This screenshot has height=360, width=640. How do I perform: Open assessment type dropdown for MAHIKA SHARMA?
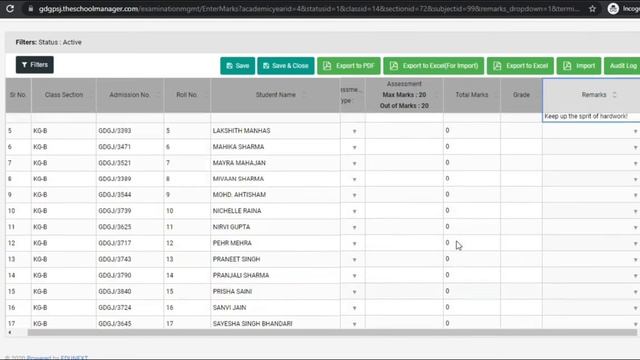354,147
